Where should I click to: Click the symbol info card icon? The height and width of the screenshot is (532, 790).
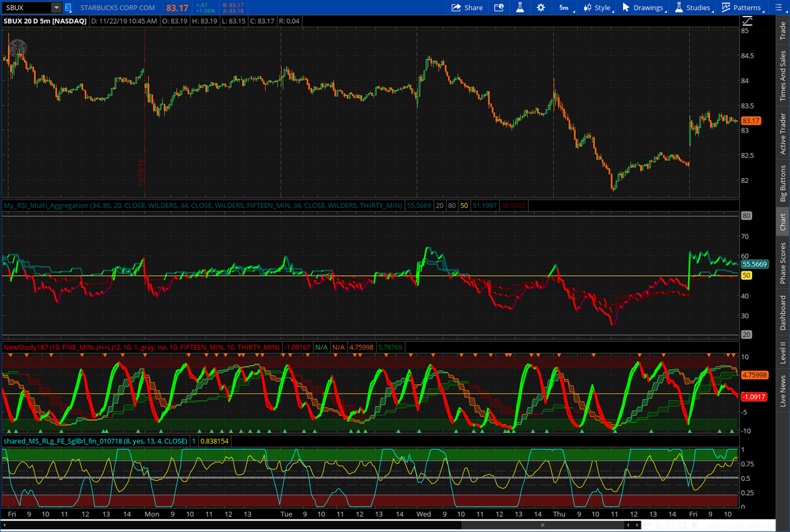[499, 8]
